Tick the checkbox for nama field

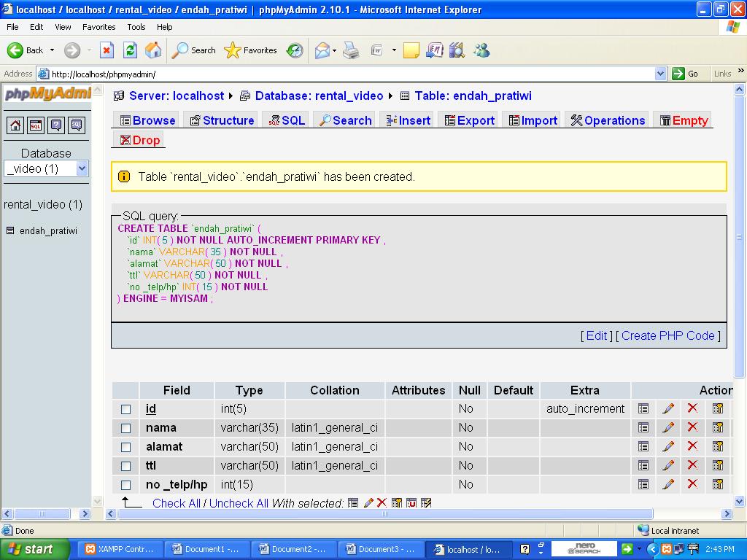tap(125, 428)
